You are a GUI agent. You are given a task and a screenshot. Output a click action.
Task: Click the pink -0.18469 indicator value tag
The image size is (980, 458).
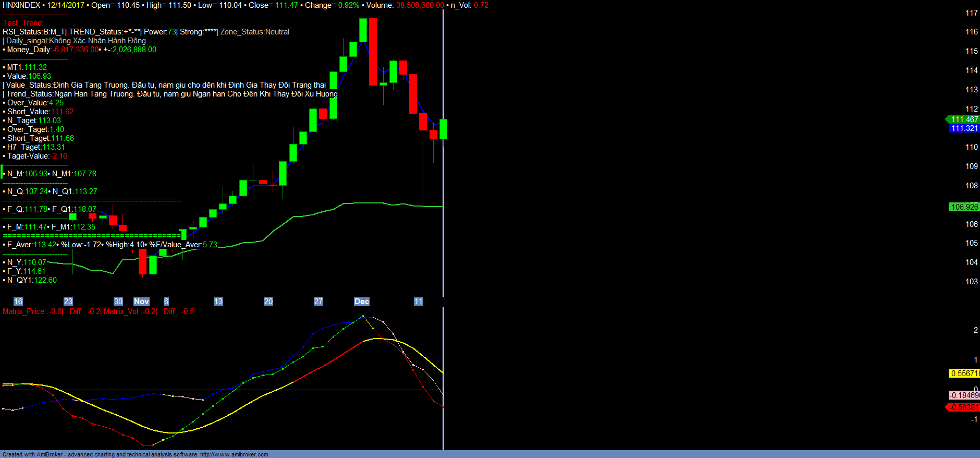964,395
